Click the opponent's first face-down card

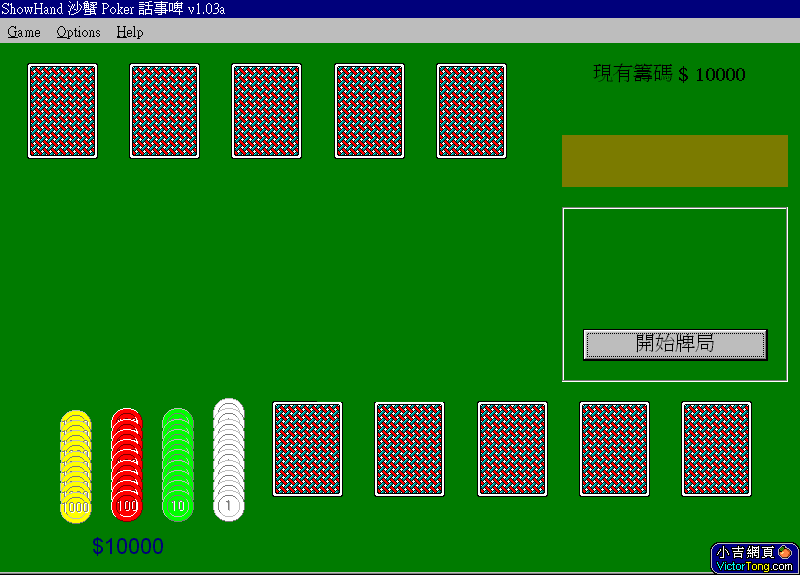point(62,111)
